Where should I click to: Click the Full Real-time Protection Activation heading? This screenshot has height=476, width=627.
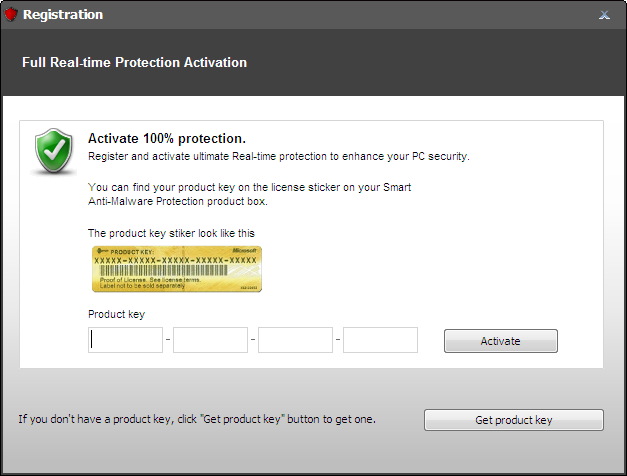tap(134, 62)
